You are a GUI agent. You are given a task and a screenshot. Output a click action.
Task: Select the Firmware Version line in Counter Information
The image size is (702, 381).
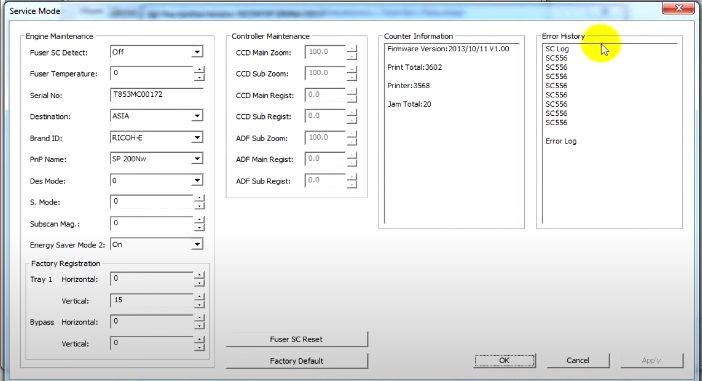pyautogui.click(x=448, y=49)
